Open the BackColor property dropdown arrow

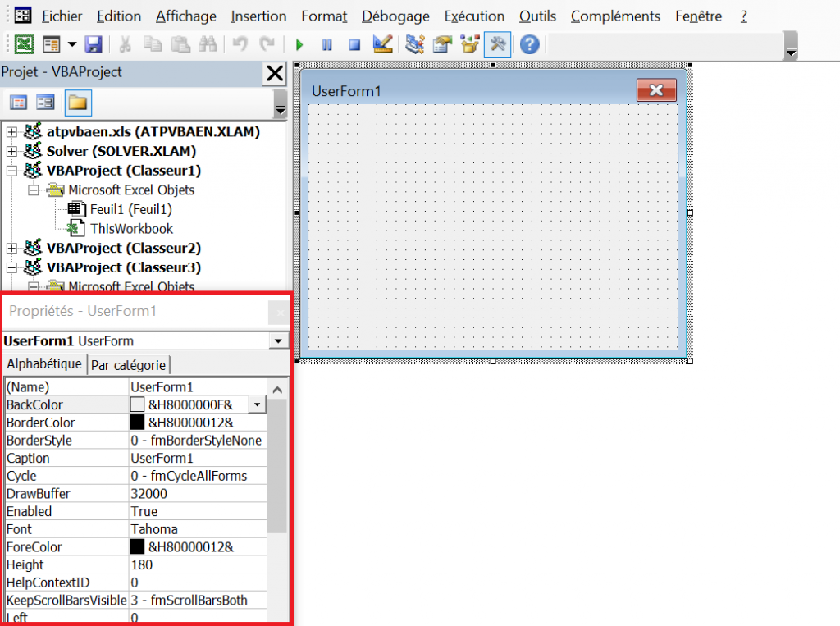coord(258,404)
